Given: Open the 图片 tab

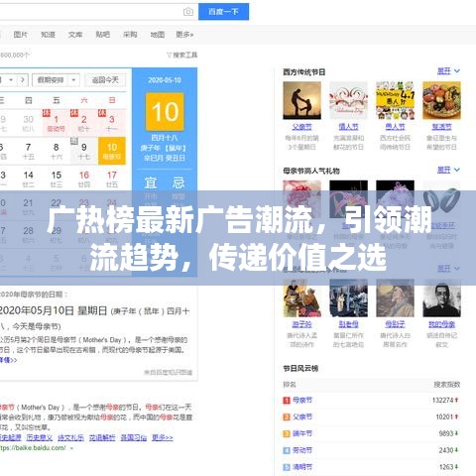Looking at the screenshot, I should tap(20, 35).
